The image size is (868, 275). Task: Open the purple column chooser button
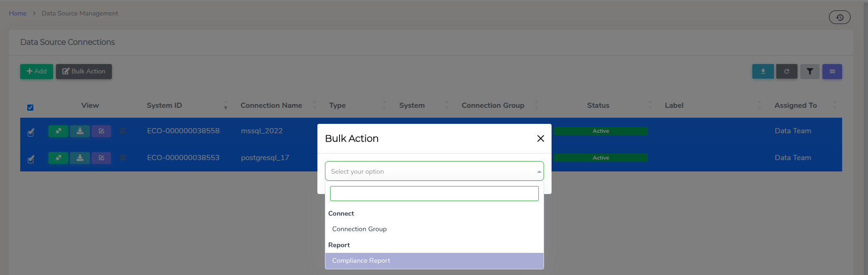[x=832, y=72]
